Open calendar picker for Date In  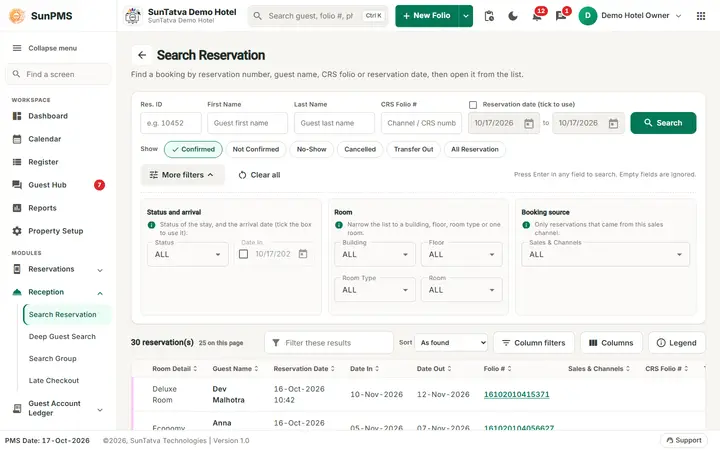pyautogui.click(x=303, y=254)
